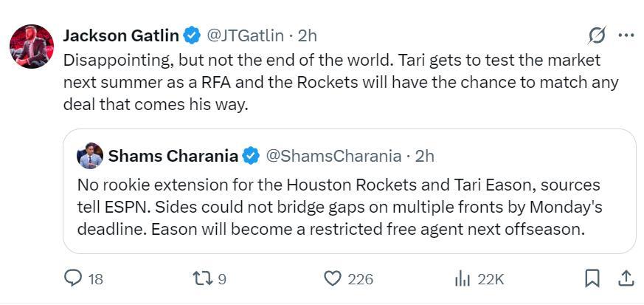Click the Grok slashed-circle icon

click(597, 35)
